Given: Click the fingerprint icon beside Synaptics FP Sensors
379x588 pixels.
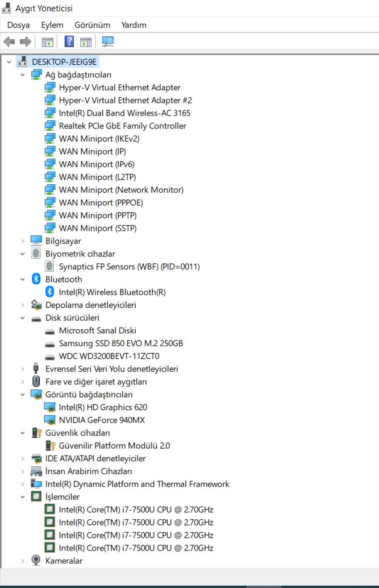Looking at the screenshot, I should [49, 266].
